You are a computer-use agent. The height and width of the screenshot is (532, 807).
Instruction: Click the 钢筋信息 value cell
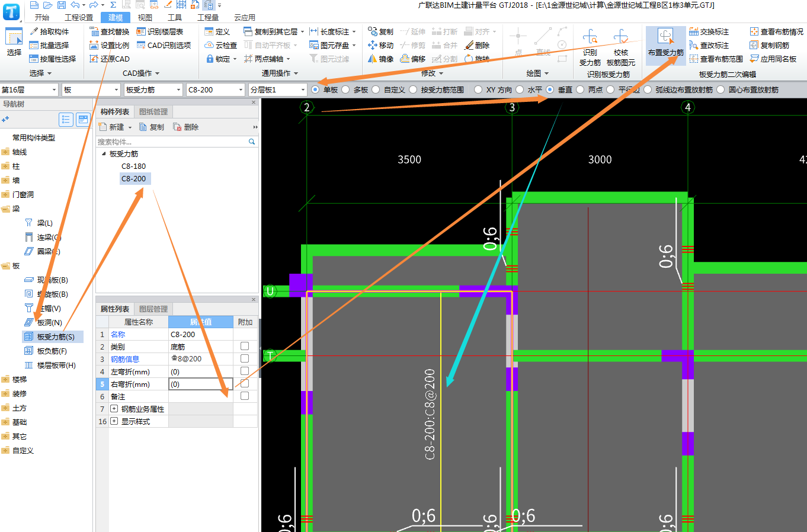coord(201,358)
